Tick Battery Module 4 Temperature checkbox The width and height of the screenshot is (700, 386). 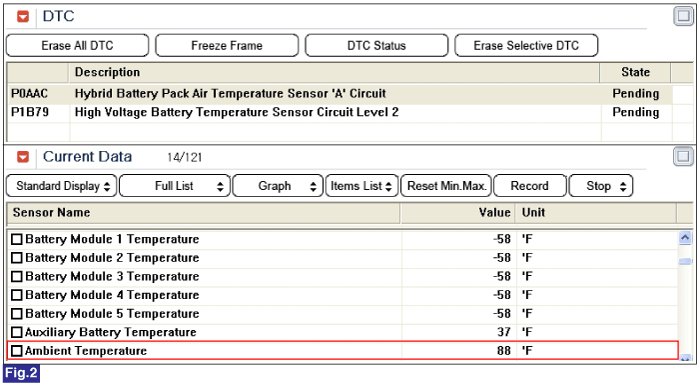tap(17, 295)
